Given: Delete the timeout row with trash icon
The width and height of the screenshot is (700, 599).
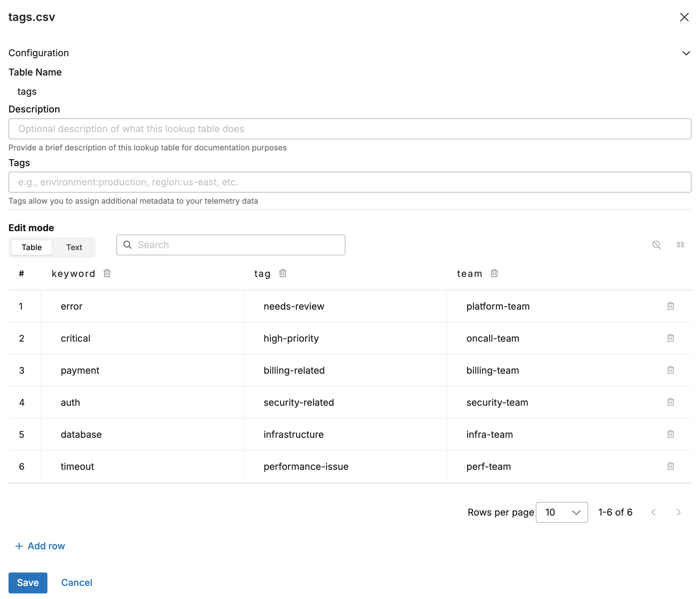Looking at the screenshot, I should [x=670, y=466].
